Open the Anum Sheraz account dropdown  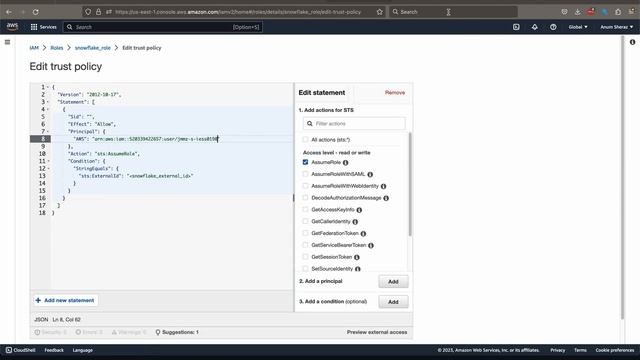coord(616,27)
